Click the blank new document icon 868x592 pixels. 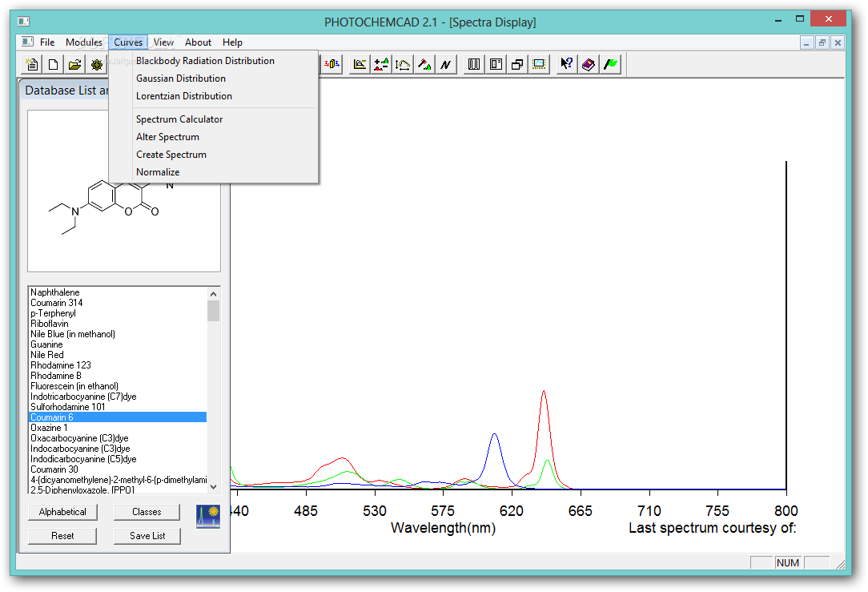pyautogui.click(x=53, y=64)
